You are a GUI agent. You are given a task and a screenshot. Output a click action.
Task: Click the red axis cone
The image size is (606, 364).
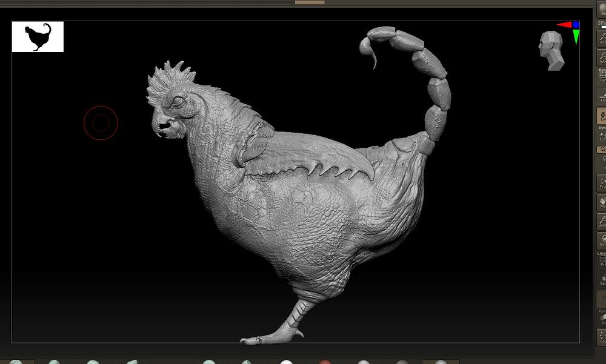point(564,25)
